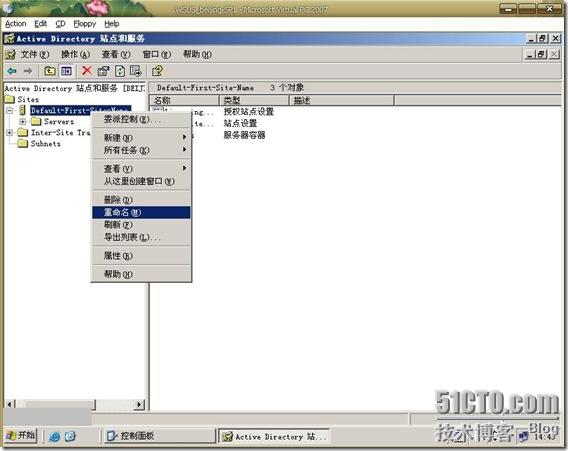Click the Sites folder icon in tree

(9, 99)
